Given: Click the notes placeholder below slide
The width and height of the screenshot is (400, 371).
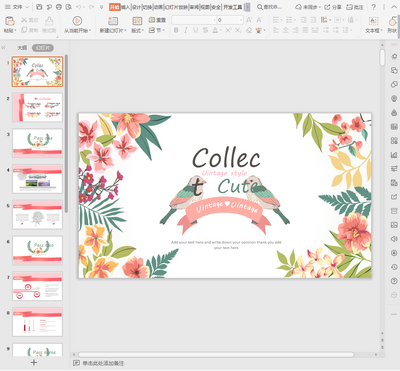Looking at the screenshot, I should 103,363.
